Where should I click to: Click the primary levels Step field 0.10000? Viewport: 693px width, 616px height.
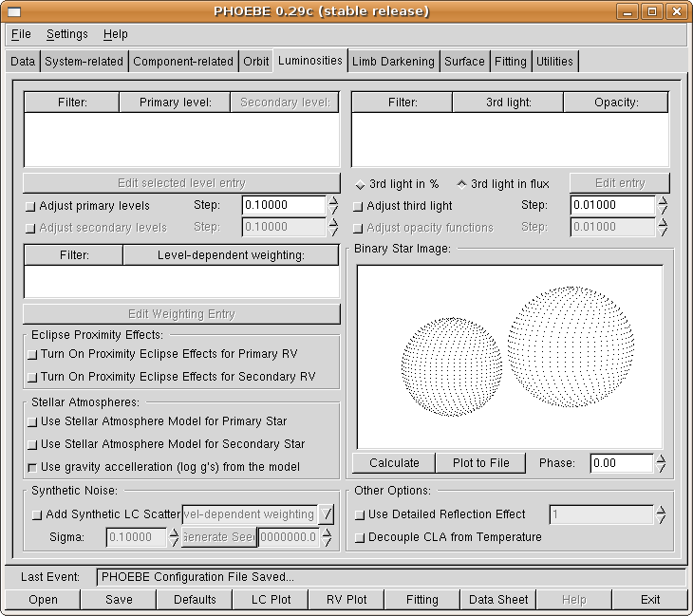pyautogui.click(x=284, y=205)
